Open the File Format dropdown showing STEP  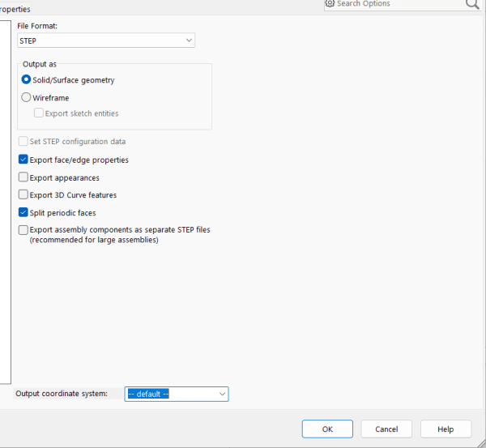click(106, 41)
